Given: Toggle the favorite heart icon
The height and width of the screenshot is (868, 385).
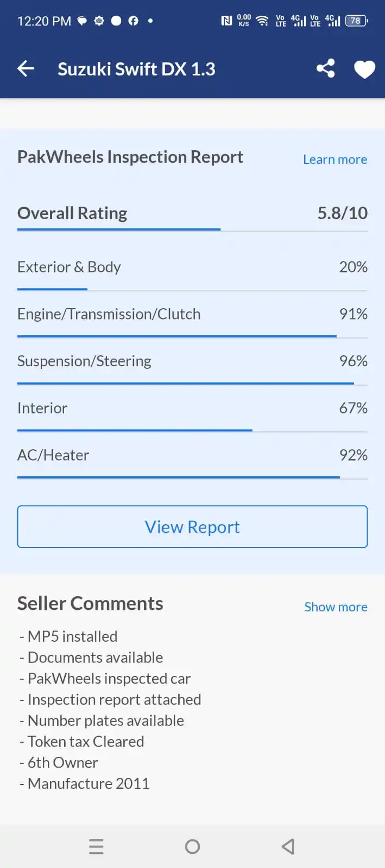Looking at the screenshot, I should tap(364, 69).
